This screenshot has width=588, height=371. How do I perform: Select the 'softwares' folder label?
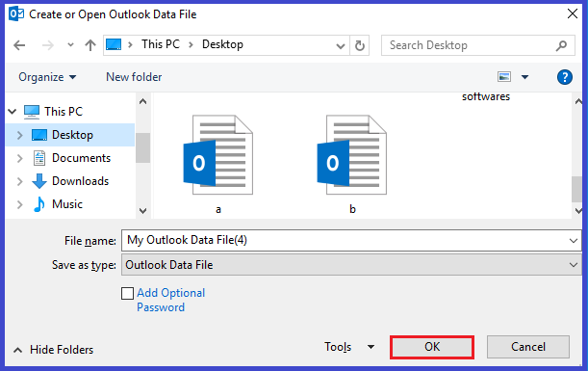coord(486,97)
